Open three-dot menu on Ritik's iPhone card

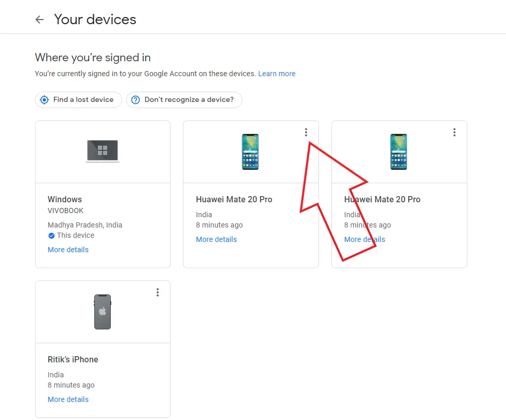pos(158,292)
